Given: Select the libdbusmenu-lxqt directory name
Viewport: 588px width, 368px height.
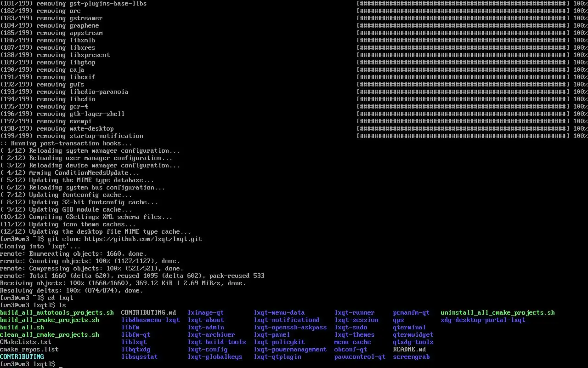Looking at the screenshot, I should click(x=151, y=320).
